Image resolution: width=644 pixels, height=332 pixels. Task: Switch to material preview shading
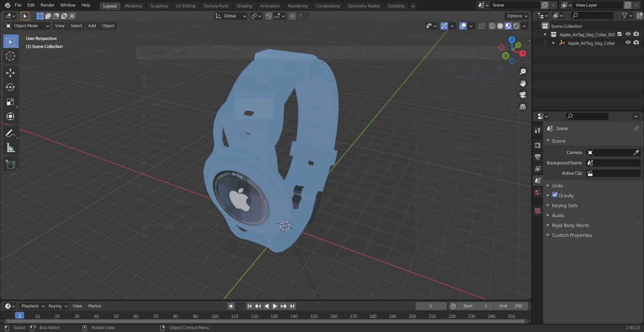[508, 26]
